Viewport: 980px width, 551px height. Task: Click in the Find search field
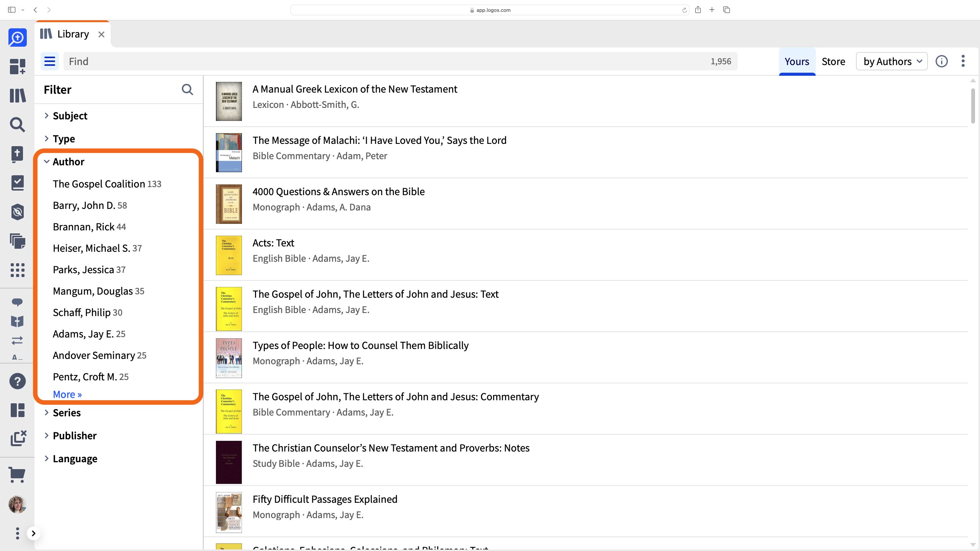(x=400, y=61)
